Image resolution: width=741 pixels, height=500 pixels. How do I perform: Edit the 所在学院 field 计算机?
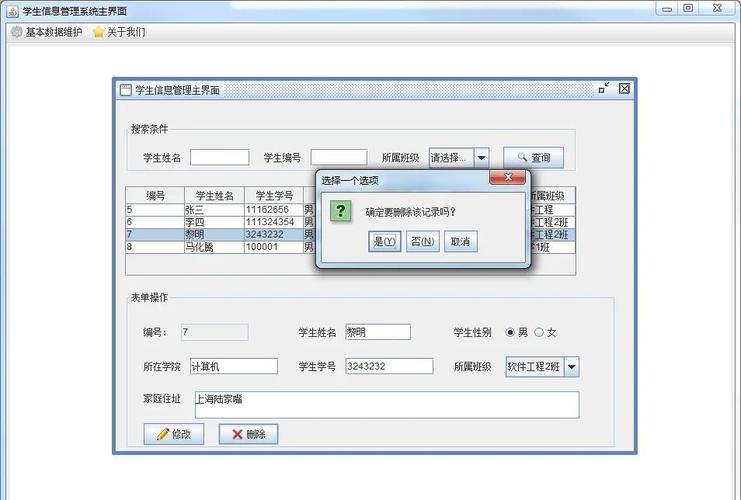click(234, 366)
